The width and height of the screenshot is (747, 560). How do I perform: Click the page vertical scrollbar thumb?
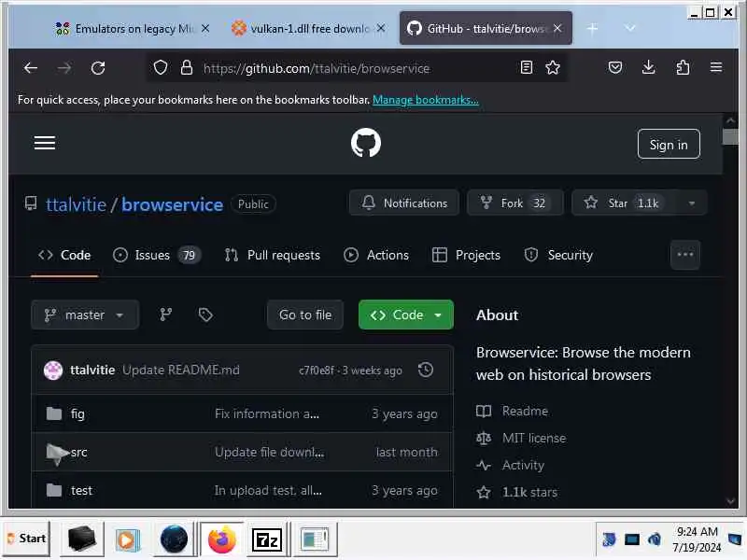coord(730,136)
